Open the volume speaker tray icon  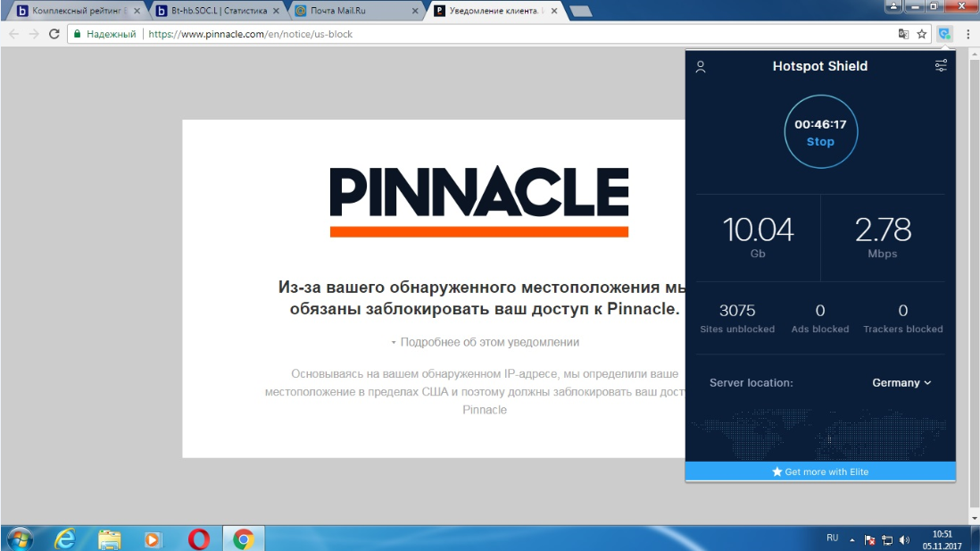pos(904,539)
